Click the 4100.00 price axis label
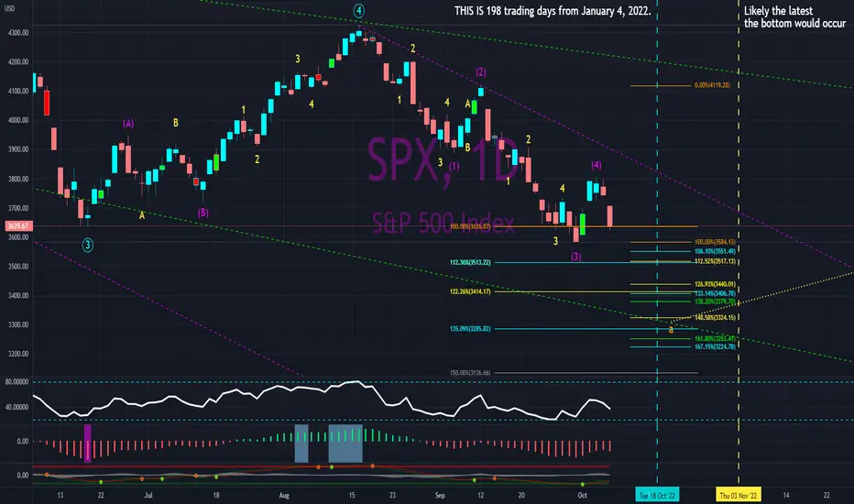The height and width of the screenshot is (504, 854). click(18, 91)
